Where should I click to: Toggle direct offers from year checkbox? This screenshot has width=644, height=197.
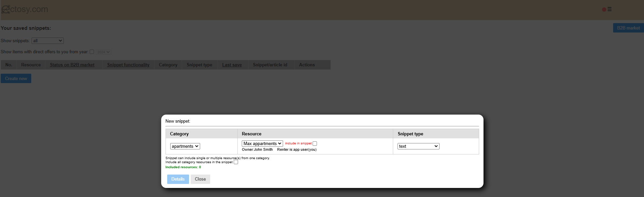click(92, 52)
